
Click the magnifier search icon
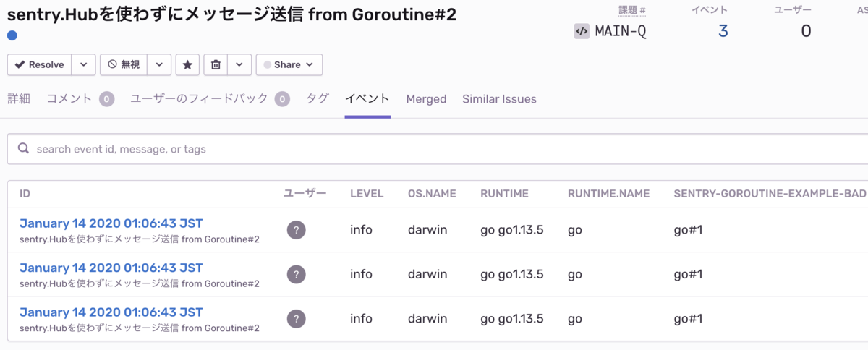[23, 148]
